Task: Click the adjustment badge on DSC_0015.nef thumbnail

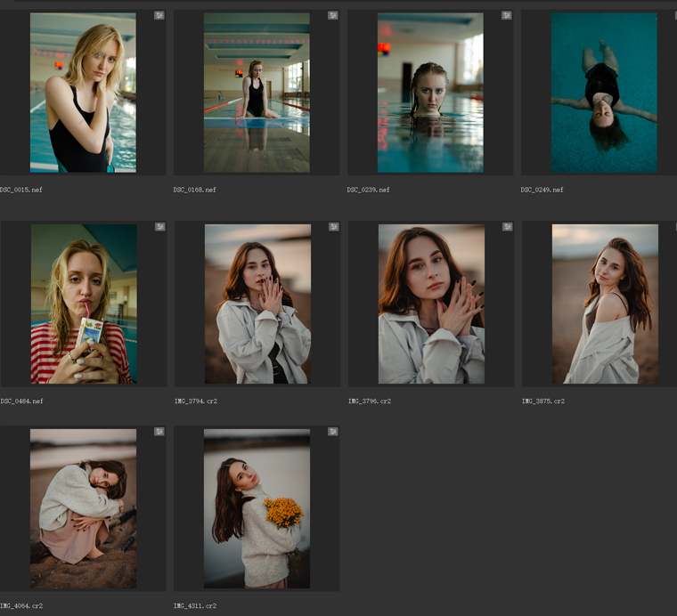Action: click(x=159, y=15)
